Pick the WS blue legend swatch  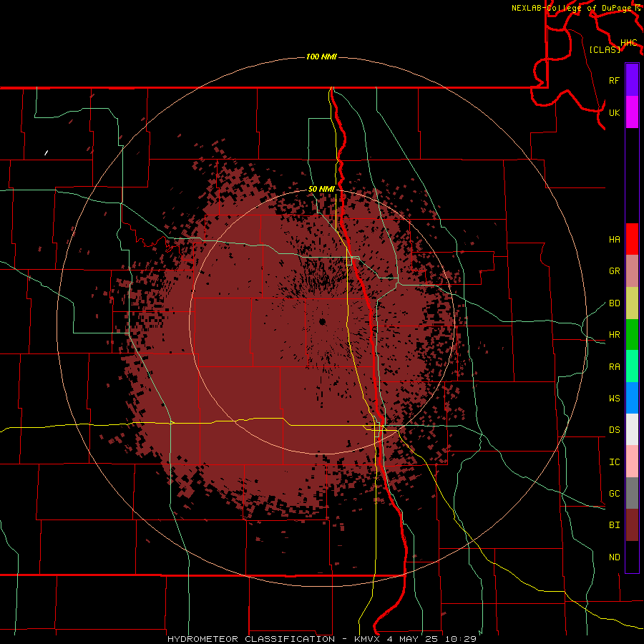[632, 398]
